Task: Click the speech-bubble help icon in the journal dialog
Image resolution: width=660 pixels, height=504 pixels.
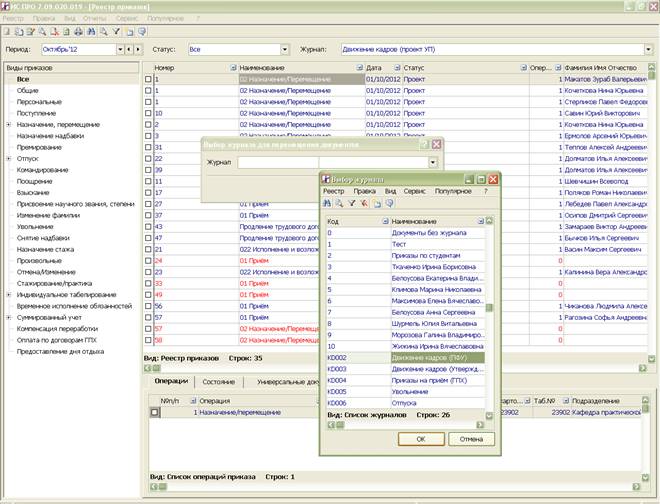Action: click(390, 203)
